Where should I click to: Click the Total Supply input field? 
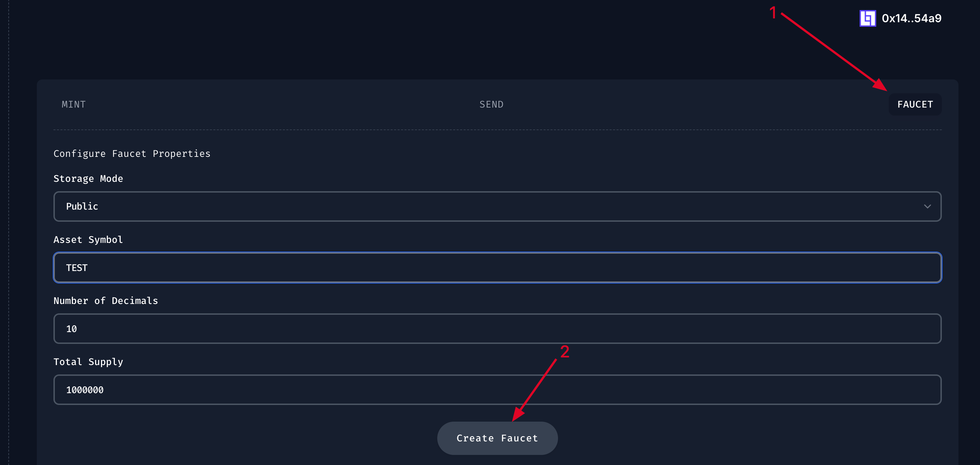click(x=497, y=390)
